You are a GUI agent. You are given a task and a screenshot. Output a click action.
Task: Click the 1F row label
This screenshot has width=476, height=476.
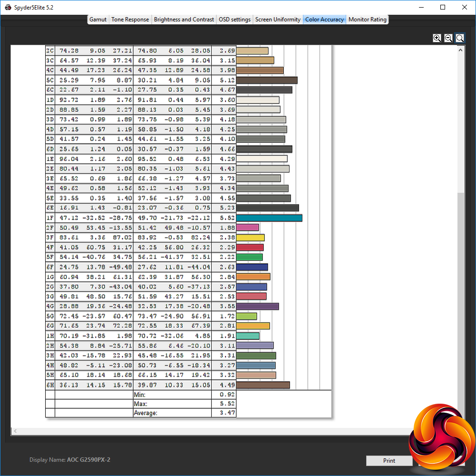[50, 218]
